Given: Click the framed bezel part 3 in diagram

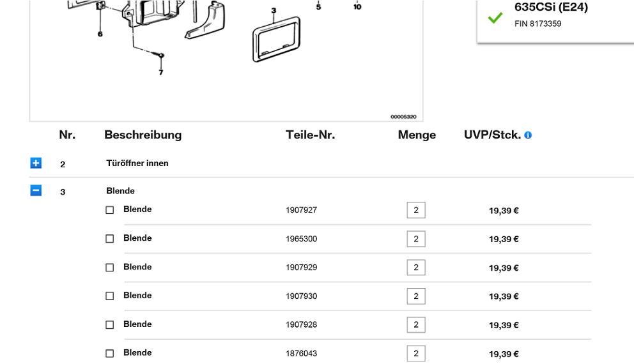Looking at the screenshot, I should click(x=277, y=38).
